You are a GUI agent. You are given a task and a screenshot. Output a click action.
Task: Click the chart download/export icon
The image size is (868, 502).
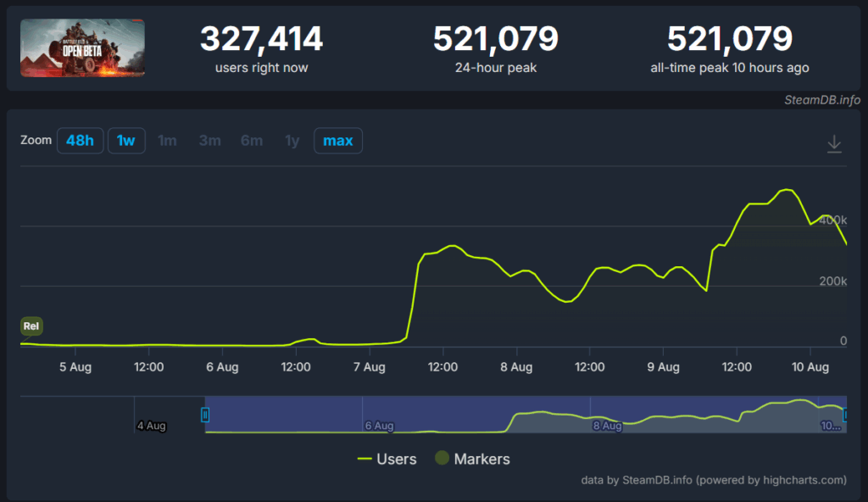click(x=834, y=145)
